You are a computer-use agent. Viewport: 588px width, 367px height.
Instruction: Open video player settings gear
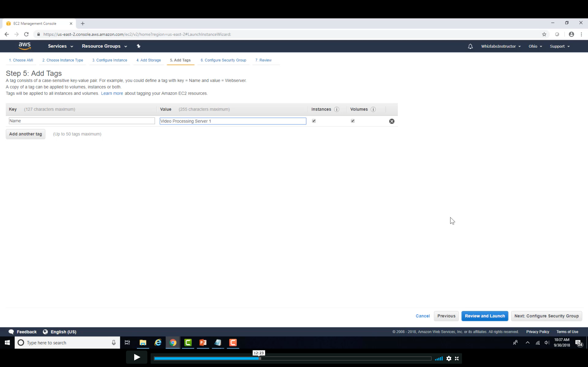click(x=449, y=358)
